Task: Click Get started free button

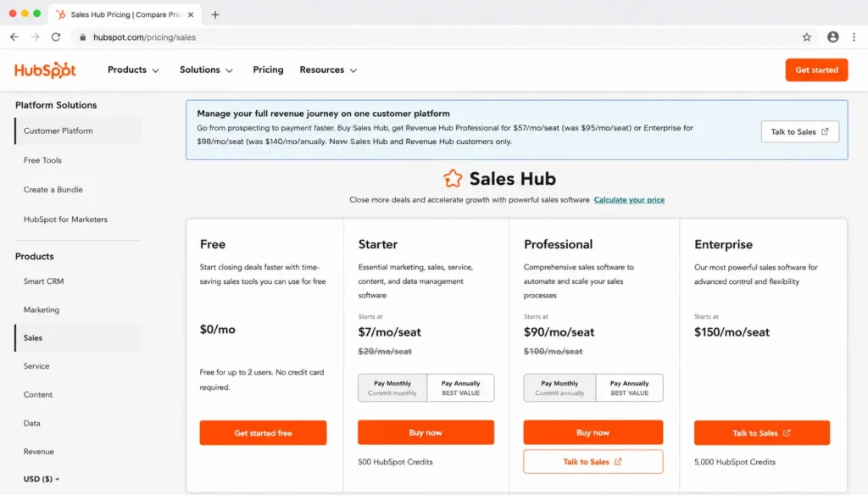Action: [263, 433]
